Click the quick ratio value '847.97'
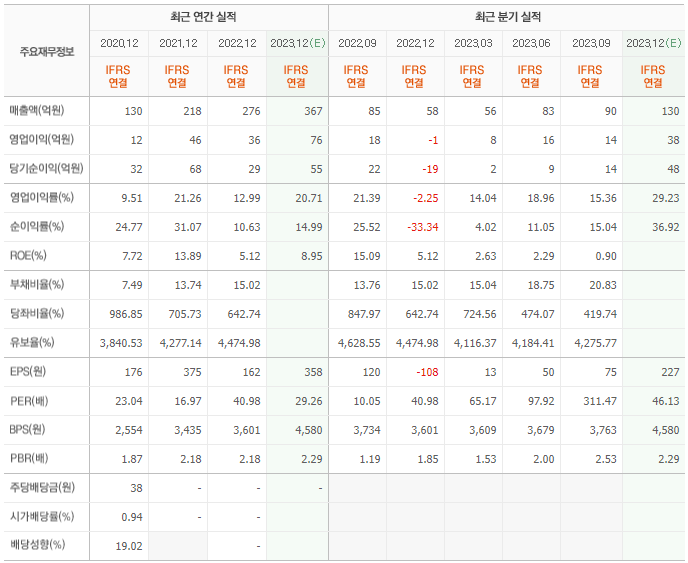The width and height of the screenshot is (688, 563). click(x=364, y=315)
